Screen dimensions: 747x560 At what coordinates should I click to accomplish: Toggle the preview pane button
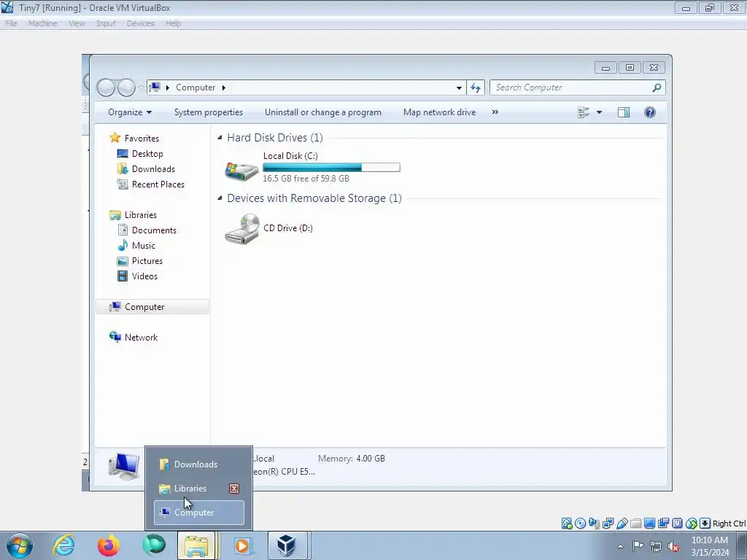624,112
